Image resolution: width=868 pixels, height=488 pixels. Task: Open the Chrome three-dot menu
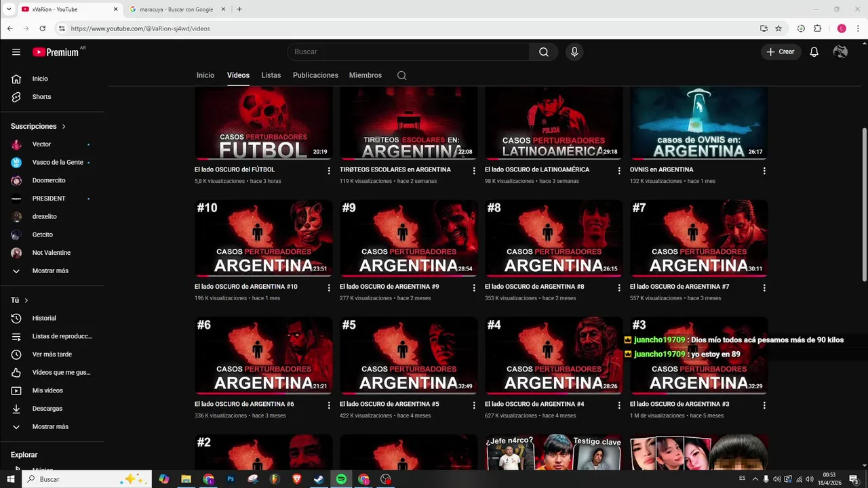(858, 28)
